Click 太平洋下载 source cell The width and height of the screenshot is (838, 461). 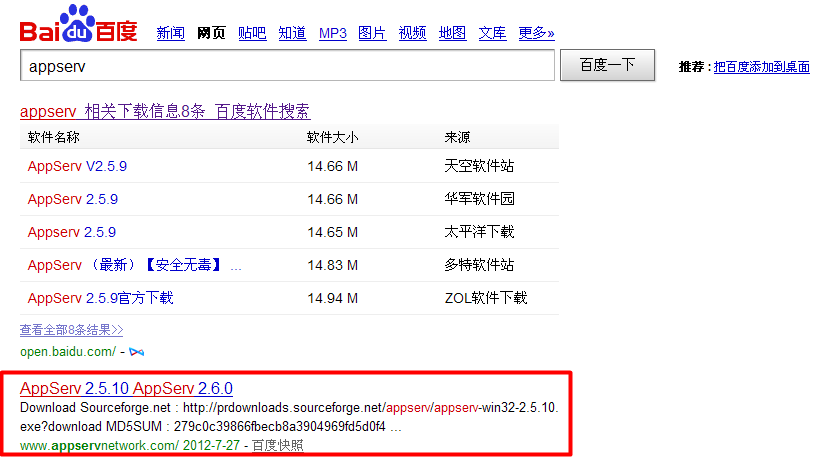click(x=479, y=232)
